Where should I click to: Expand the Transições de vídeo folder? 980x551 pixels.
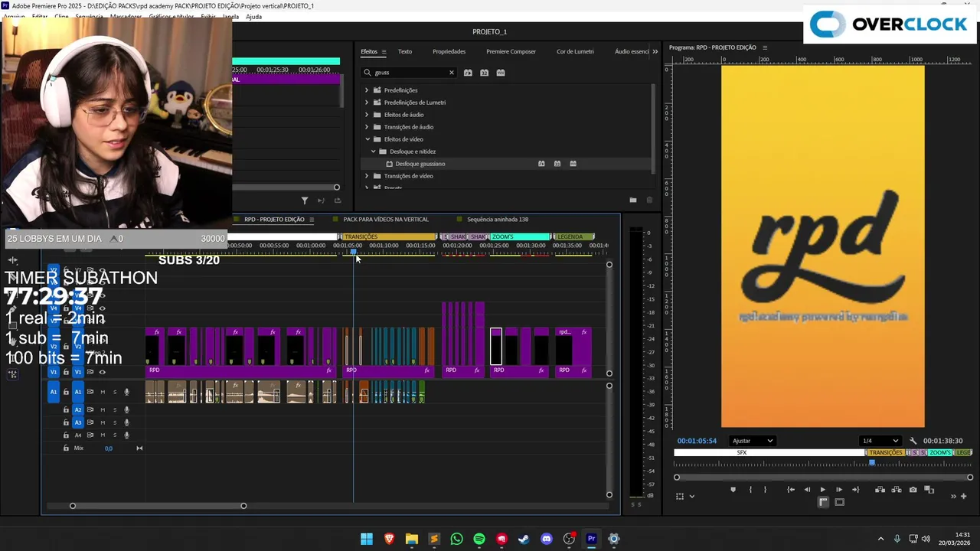(x=367, y=176)
